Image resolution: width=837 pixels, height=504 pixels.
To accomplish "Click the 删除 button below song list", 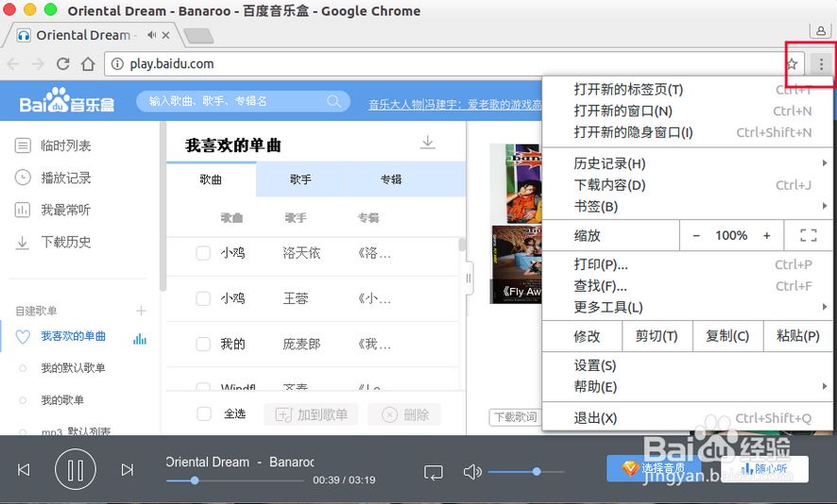I will [x=405, y=414].
